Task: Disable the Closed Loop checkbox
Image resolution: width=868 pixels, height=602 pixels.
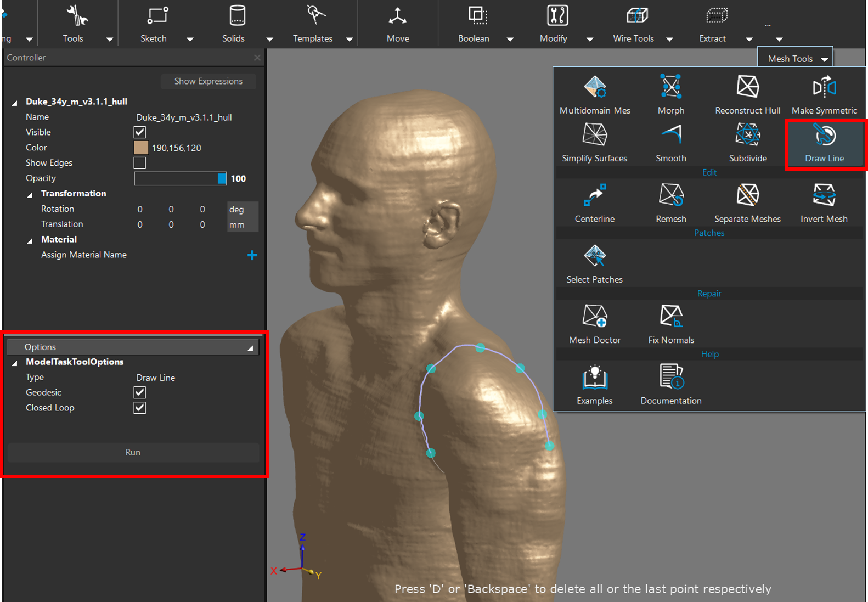Action: point(140,408)
